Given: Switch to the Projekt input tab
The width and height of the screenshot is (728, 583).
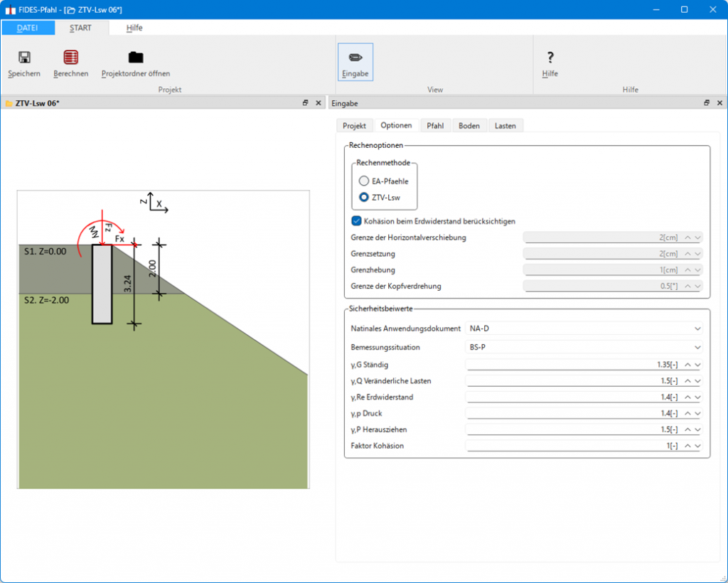Looking at the screenshot, I should [354, 126].
